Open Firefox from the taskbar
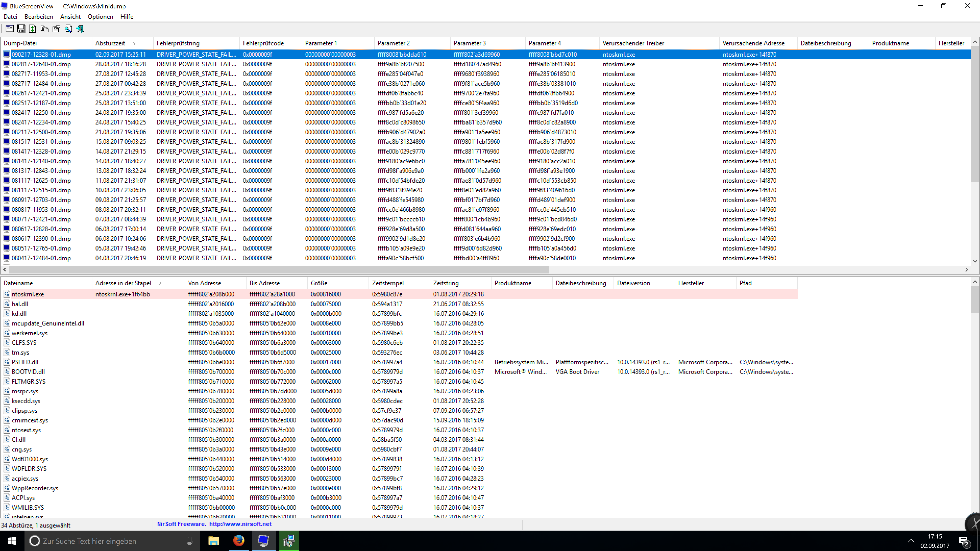 (239, 540)
